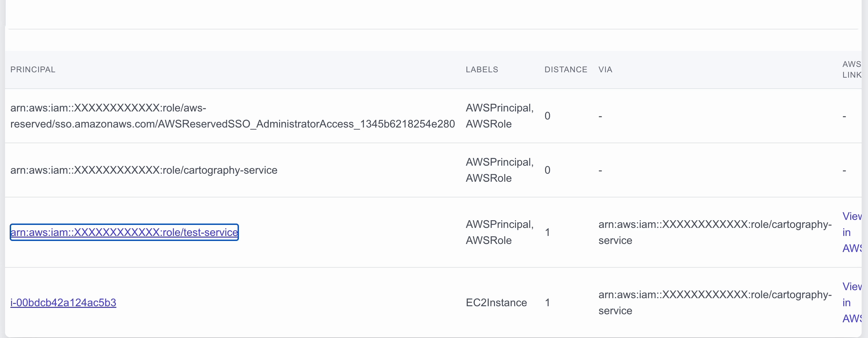Image resolution: width=868 pixels, height=338 pixels.
Task: Open the i-00bdcb42a124ac5b3 instance link
Action: (x=63, y=303)
